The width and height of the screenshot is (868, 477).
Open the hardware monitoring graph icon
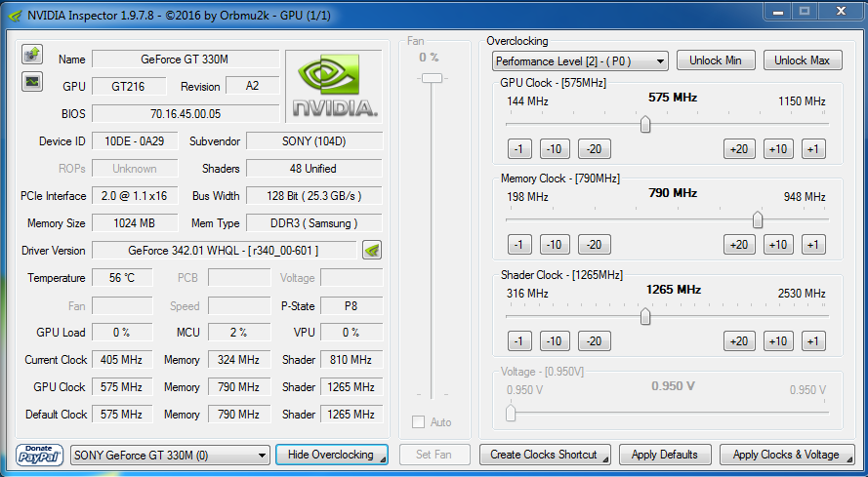pyautogui.click(x=32, y=82)
